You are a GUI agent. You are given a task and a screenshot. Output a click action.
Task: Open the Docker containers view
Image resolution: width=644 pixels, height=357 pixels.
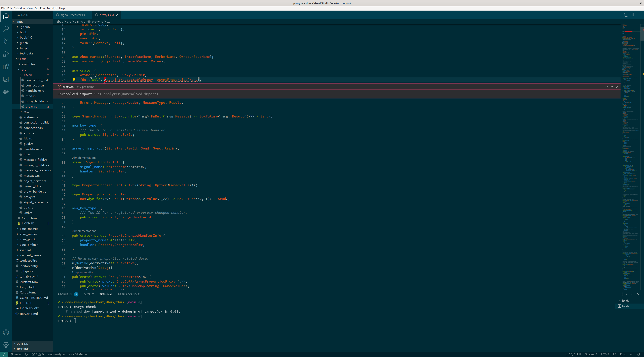tap(6, 92)
